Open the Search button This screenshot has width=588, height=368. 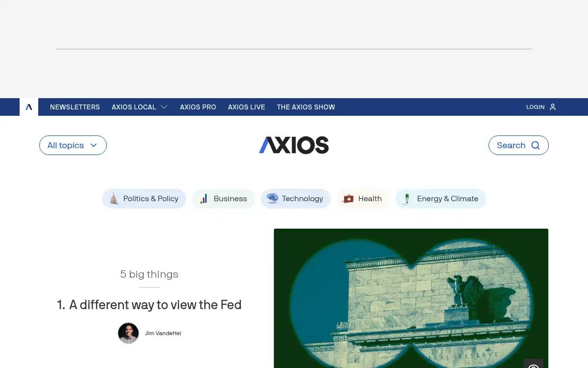click(x=518, y=145)
